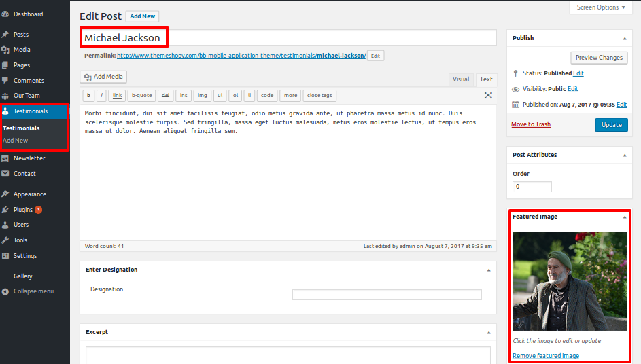Click the featured image thumbnail
Image resolution: width=641 pixels, height=364 pixels.
[570, 280]
